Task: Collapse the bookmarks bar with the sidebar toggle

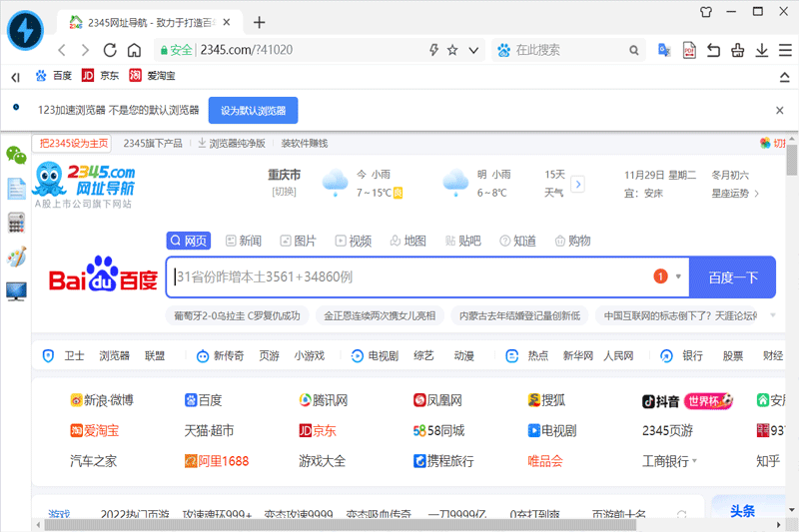Action: point(15,76)
